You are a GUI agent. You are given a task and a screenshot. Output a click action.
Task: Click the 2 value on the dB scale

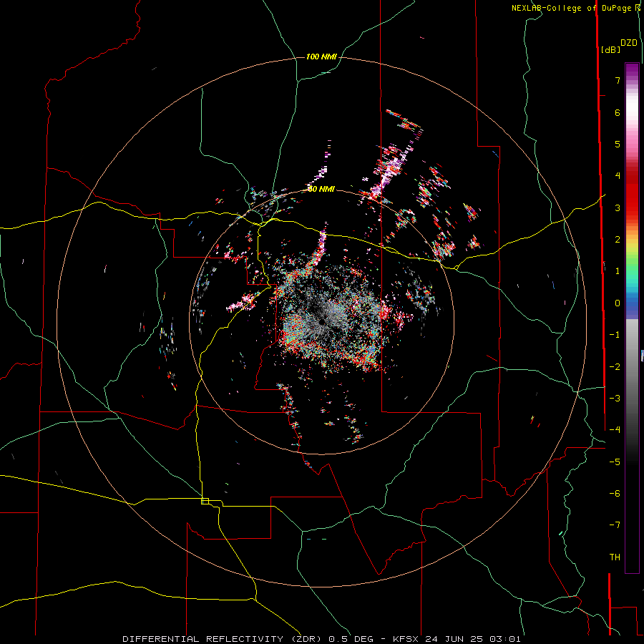click(x=618, y=240)
